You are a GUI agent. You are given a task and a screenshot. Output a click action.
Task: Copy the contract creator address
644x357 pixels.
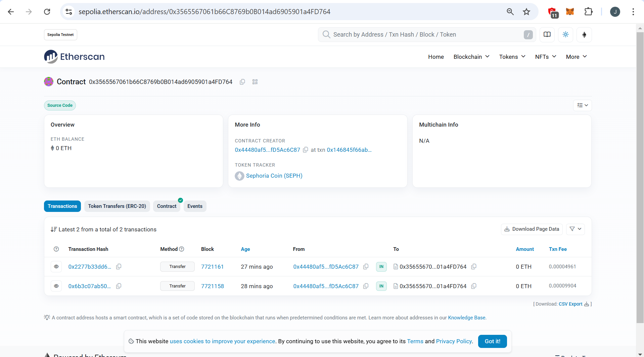(x=306, y=150)
